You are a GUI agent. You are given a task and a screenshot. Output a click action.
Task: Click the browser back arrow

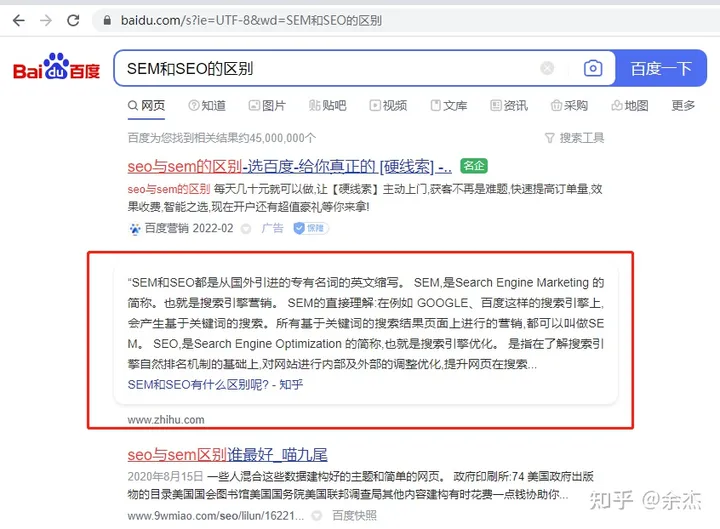[19, 20]
